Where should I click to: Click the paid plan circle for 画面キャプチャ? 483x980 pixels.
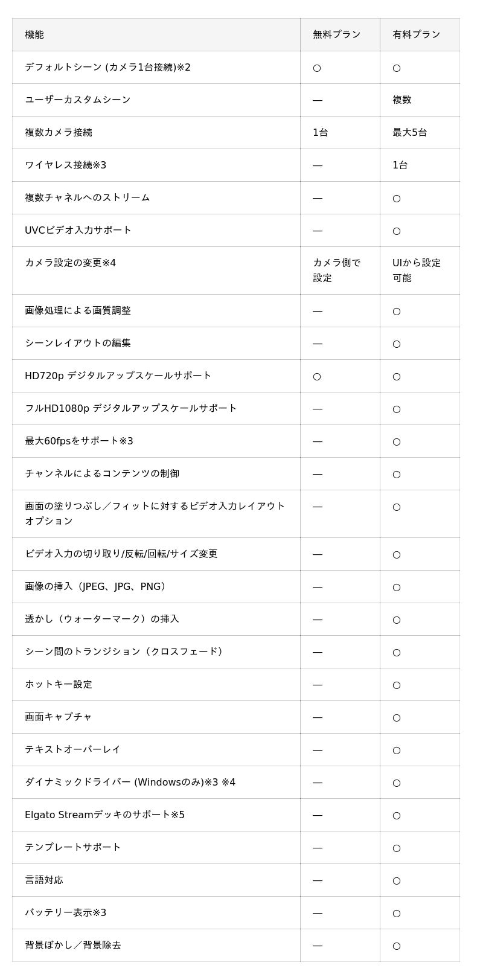coord(397,718)
